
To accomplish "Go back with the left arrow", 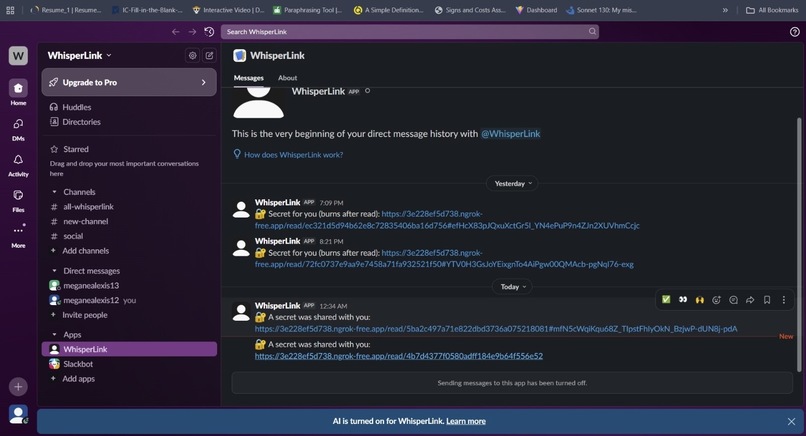I will 176,32.
